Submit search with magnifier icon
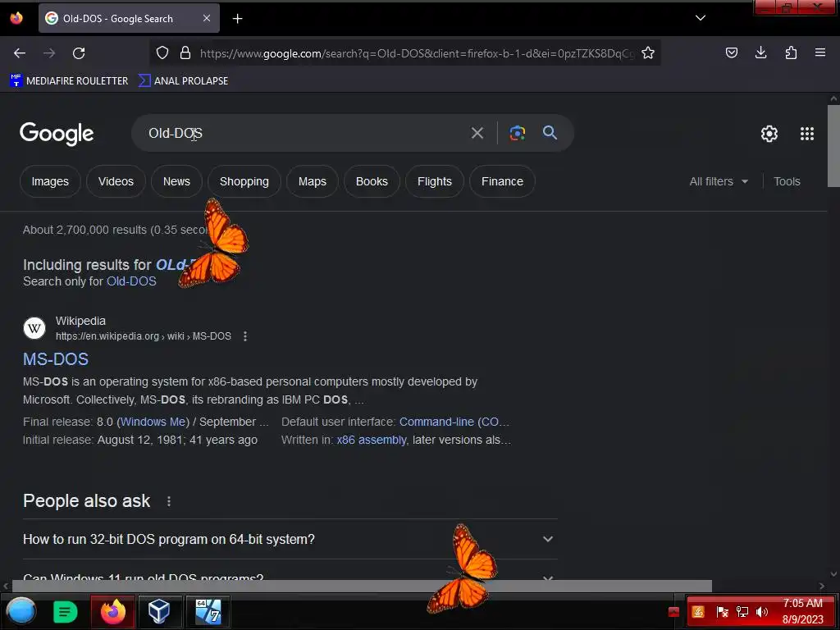840x630 pixels. click(550, 132)
